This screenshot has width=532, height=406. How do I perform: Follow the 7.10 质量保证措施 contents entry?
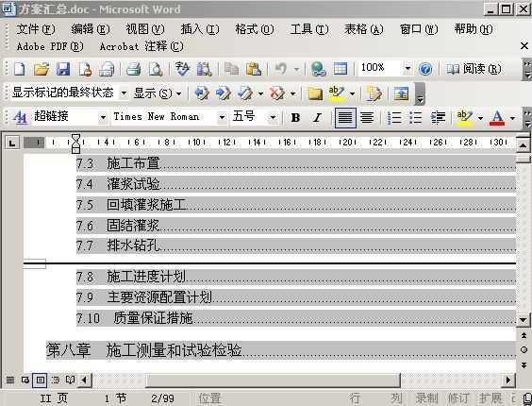pyautogui.click(x=296, y=318)
